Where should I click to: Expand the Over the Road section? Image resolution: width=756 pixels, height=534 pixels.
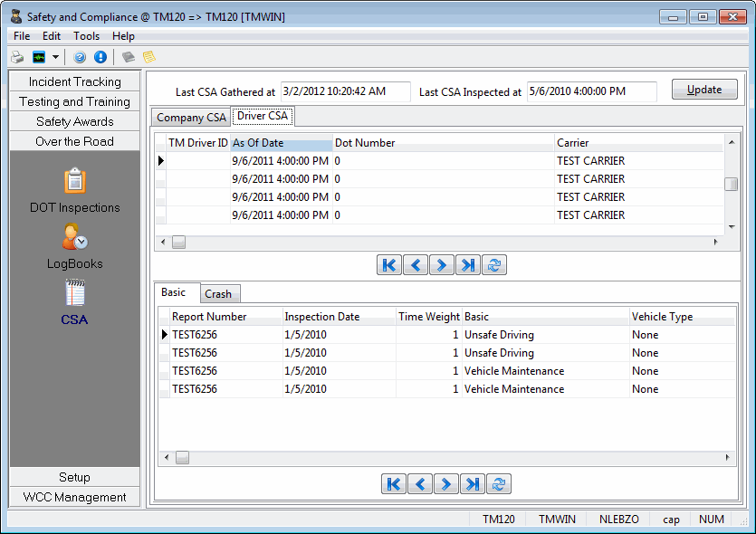point(75,141)
